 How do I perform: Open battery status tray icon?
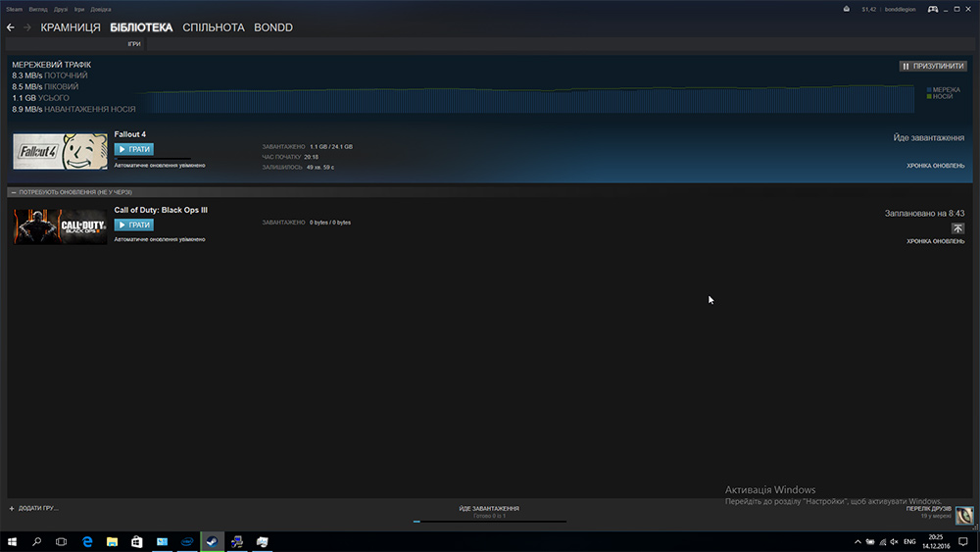[870, 542]
